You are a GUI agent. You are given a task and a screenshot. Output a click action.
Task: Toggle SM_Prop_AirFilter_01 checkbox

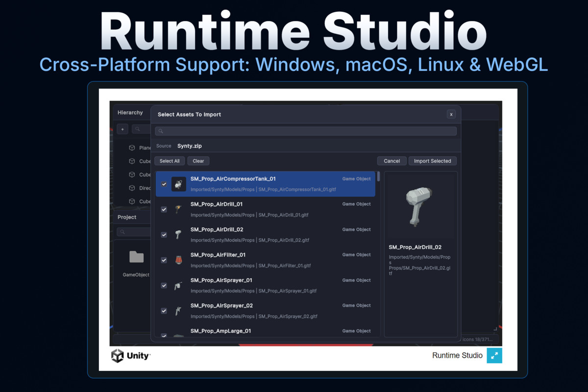164,260
